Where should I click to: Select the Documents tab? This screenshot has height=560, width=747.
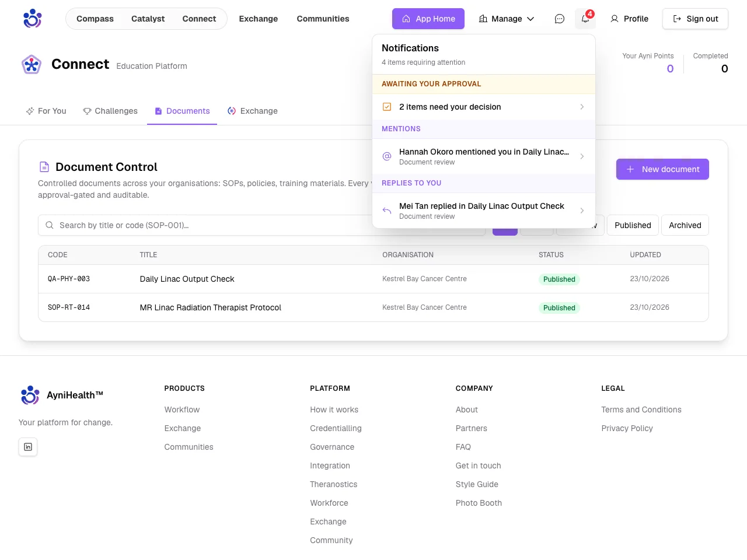(182, 111)
